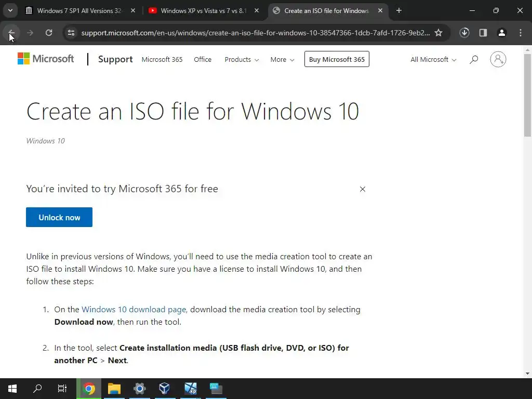Click the Microsoft logo
532x399 pixels.
(x=46, y=59)
